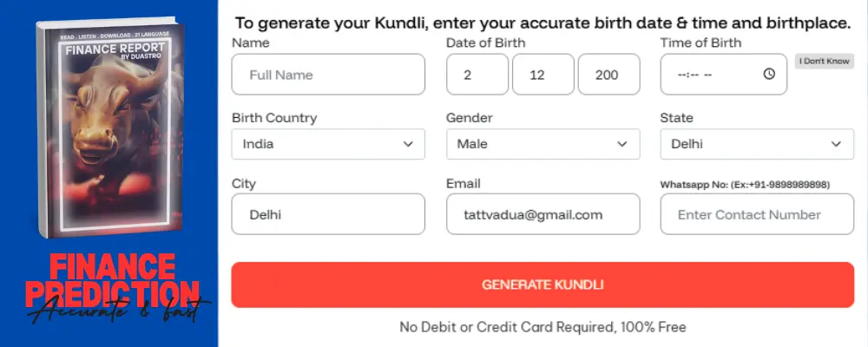Click the clock icon in Time of Birth
This screenshot has height=347, width=868.
pos(769,75)
